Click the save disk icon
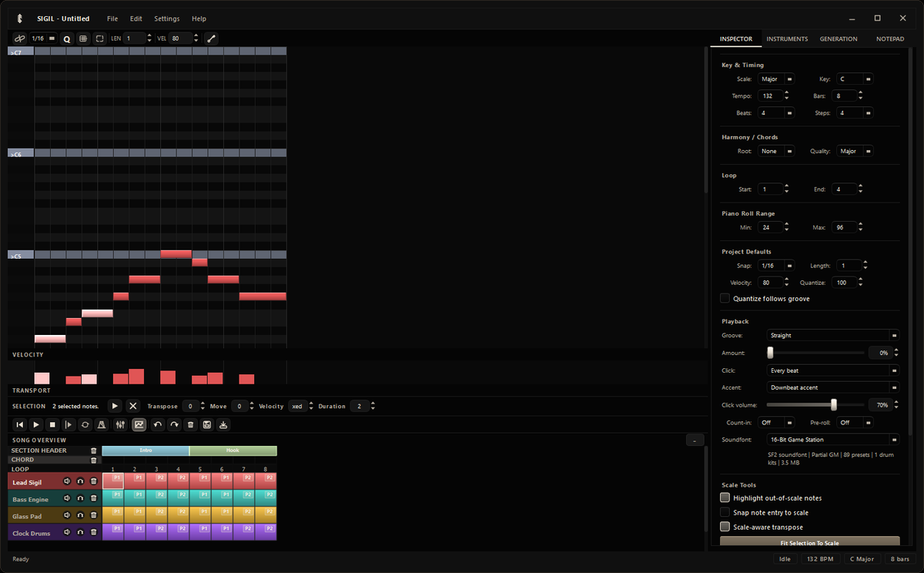924x573 pixels. [x=206, y=424]
